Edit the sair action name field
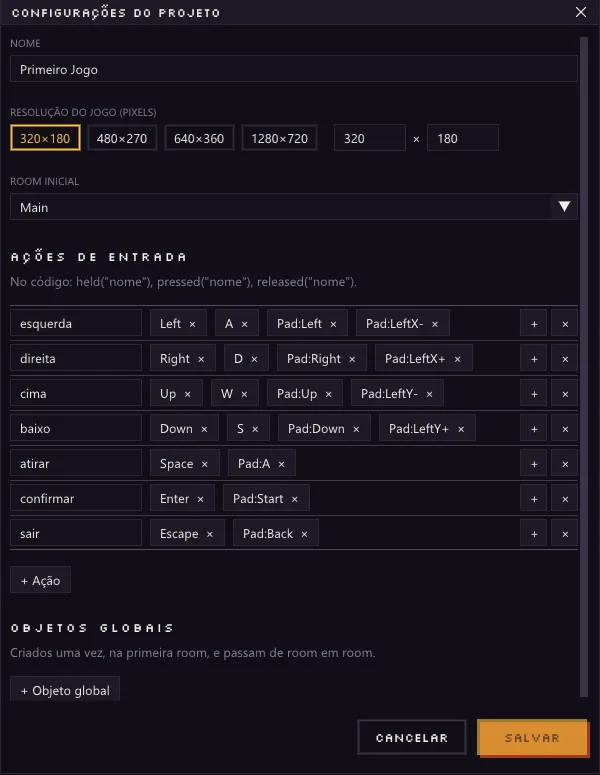This screenshot has width=600, height=775. [x=76, y=534]
